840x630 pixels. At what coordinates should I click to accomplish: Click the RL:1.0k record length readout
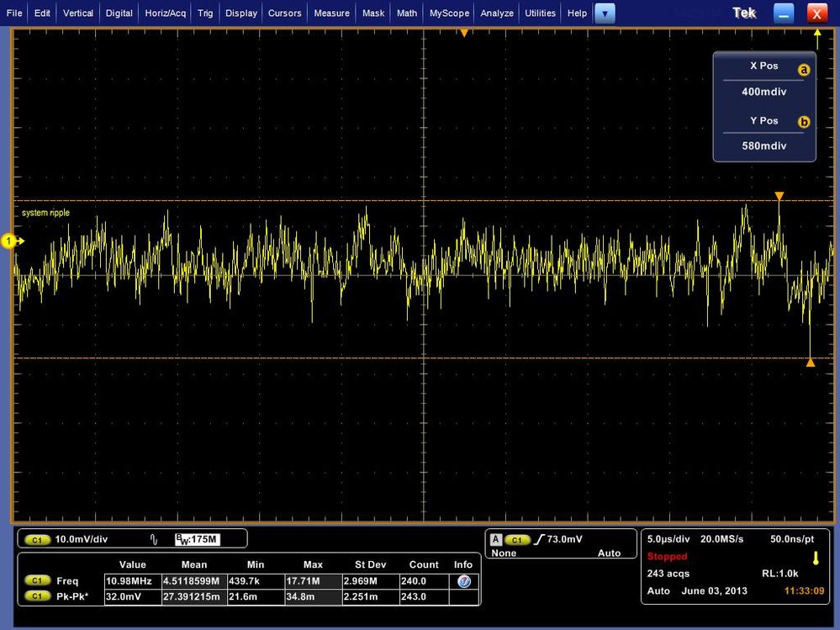click(x=779, y=573)
